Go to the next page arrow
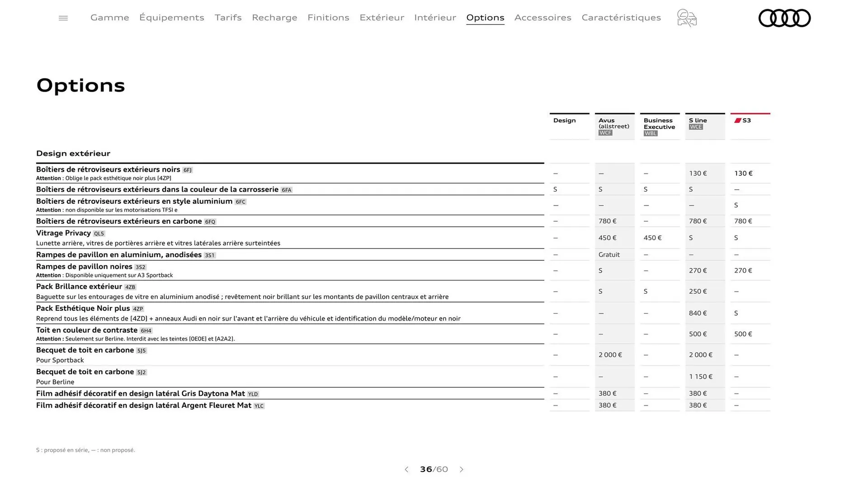This screenshot has height=488, width=868. 462,469
